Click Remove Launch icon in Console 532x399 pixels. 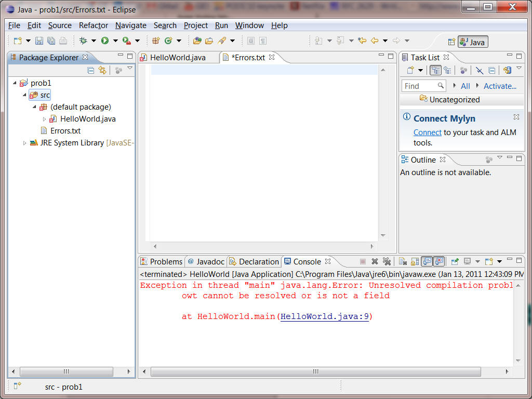click(x=375, y=261)
